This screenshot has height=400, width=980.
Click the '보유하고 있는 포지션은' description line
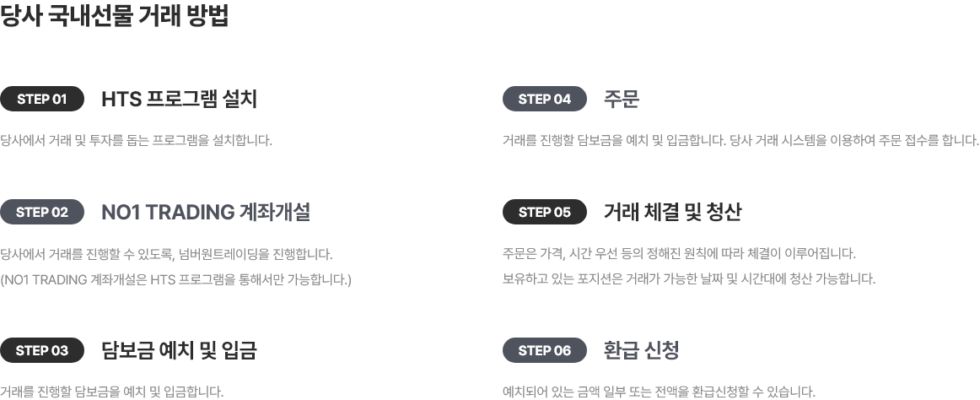pos(689,278)
